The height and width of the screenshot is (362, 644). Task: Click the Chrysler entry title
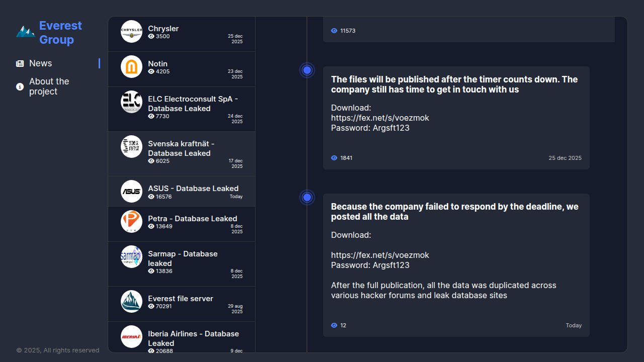(163, 29)
